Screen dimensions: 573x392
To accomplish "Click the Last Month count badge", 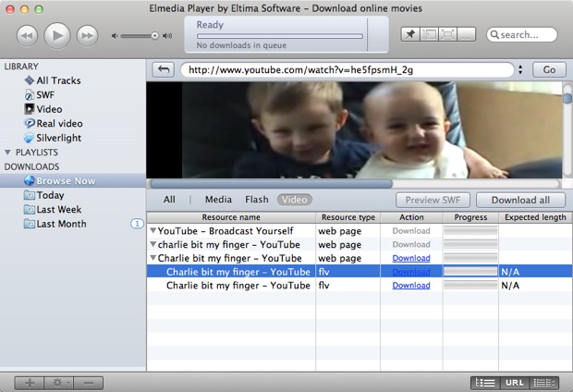I will click(x=137, y=224).
